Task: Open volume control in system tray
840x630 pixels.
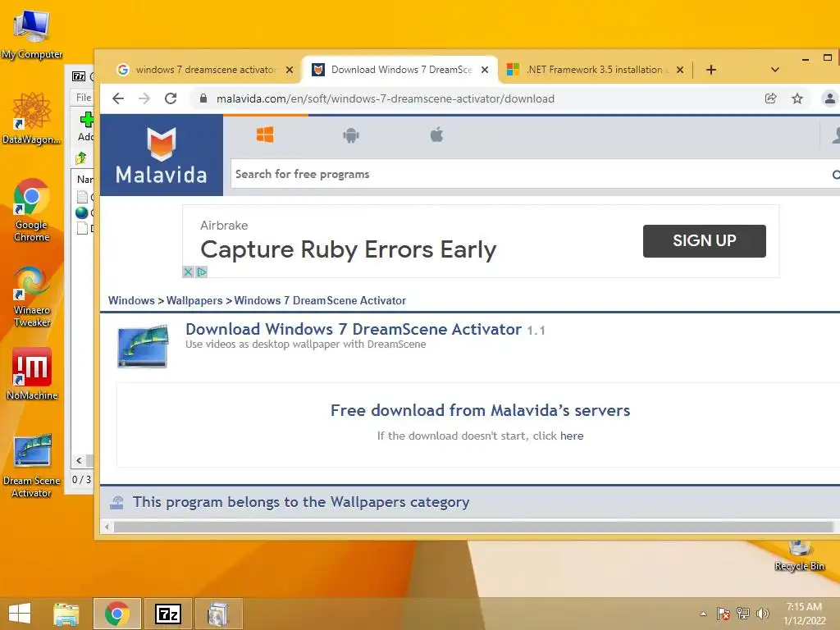Action: [762, 614]
